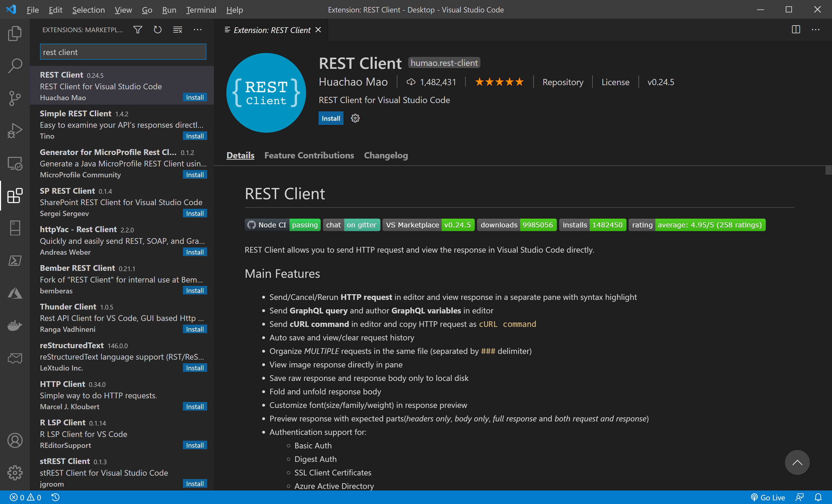
Task: Click the rest client search input field
Action: (123, 52)
